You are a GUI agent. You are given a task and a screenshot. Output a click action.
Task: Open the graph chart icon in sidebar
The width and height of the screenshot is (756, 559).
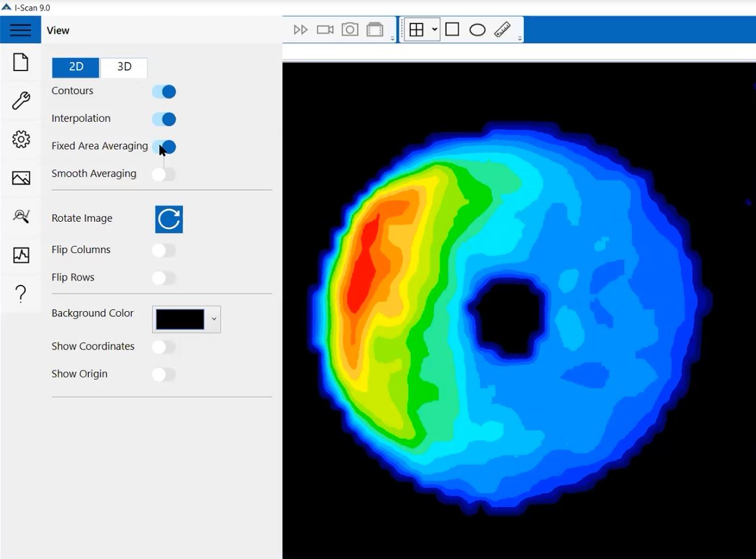[21, 255]
